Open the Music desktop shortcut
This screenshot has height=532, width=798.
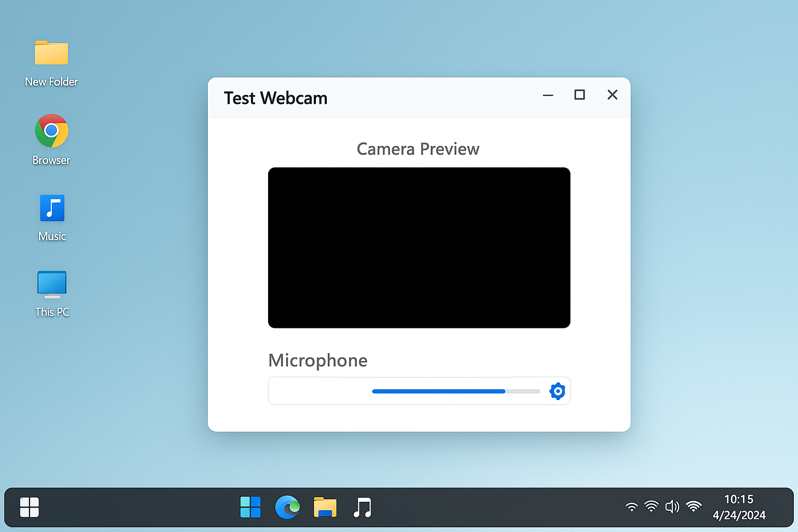tap(51, 208)
